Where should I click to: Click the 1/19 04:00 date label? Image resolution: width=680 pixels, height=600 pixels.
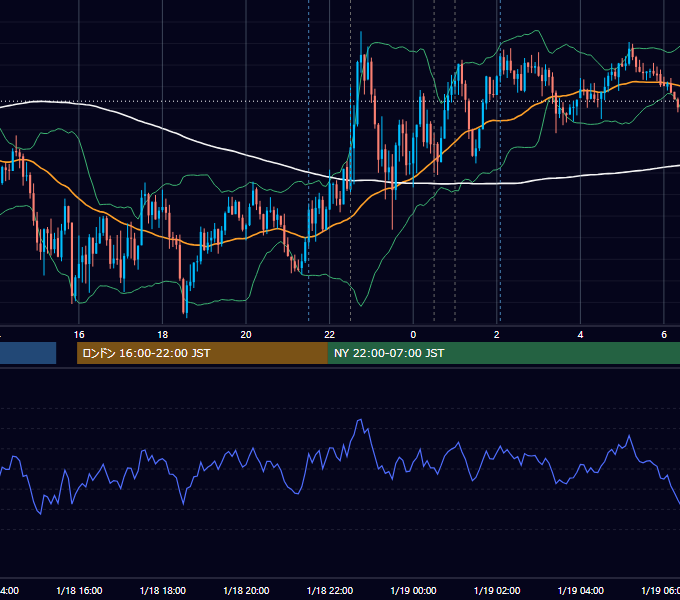click(x=580, y=590)
